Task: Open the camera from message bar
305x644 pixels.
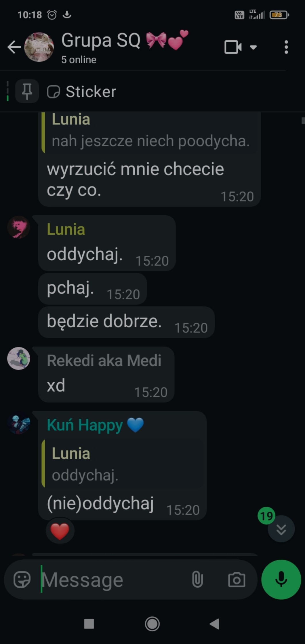Action: click(x=237, y=580)
